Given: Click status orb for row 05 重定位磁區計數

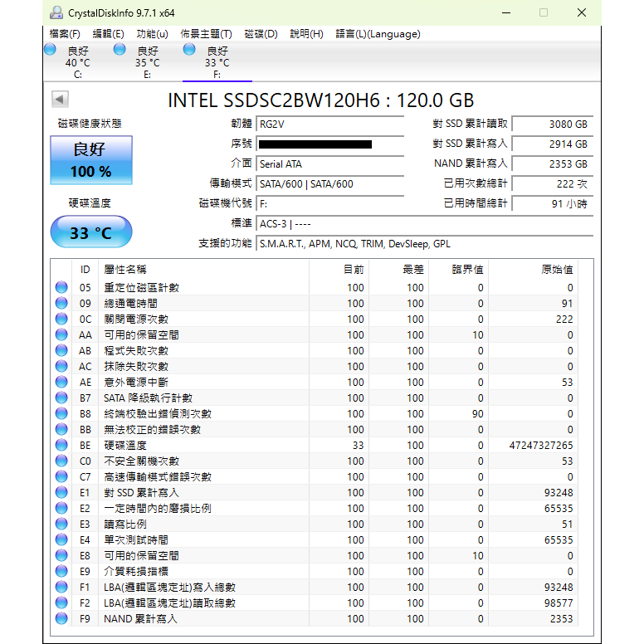Looking at the screenshot, I should pyautogui.click(x=61, y=287).
